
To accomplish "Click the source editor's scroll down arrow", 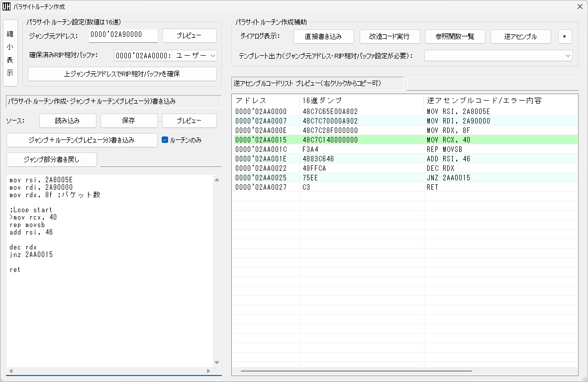I will pyautogui.click(x=217, y=363).
